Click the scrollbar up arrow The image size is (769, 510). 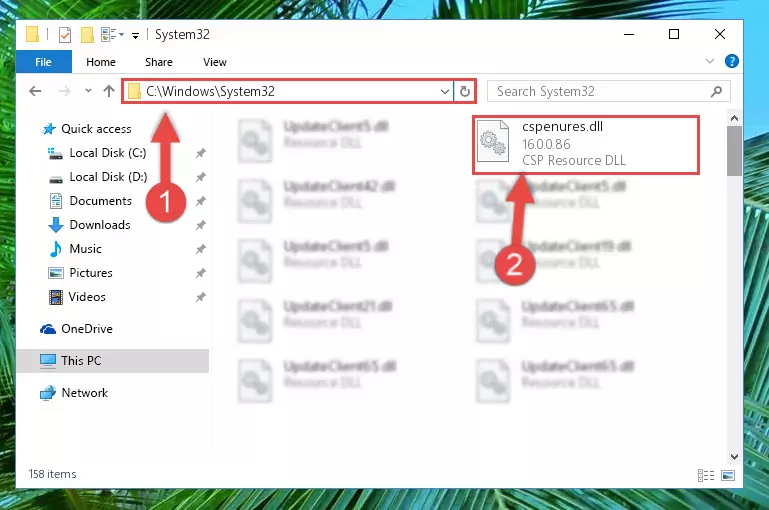pyautogui.click(x=734, y=118)
